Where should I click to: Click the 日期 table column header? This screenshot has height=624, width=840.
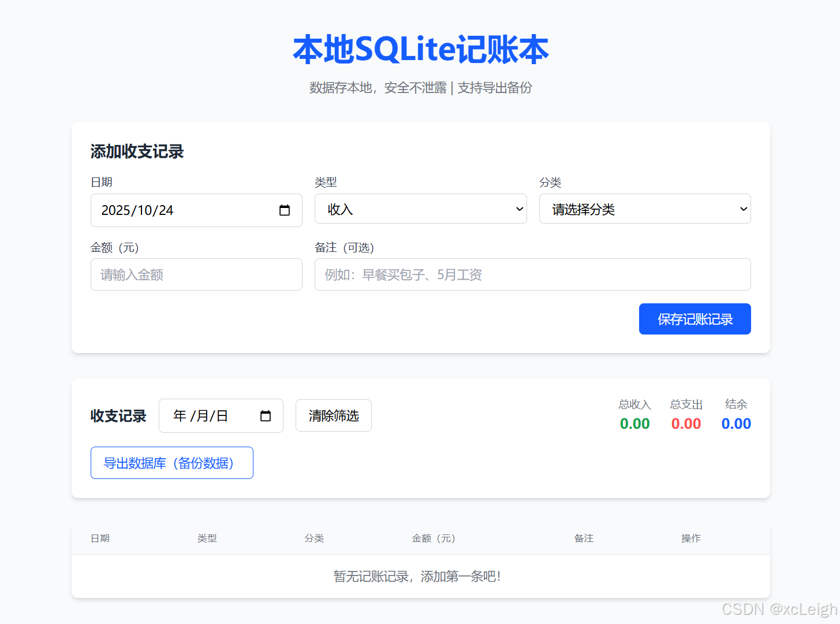pos(100,538)
